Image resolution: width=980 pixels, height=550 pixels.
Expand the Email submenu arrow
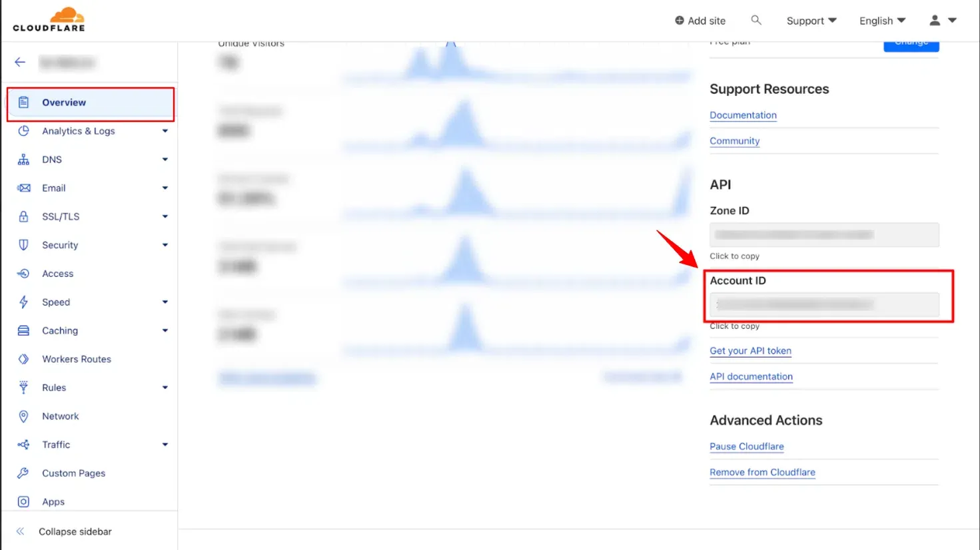(x=165, y=188)
